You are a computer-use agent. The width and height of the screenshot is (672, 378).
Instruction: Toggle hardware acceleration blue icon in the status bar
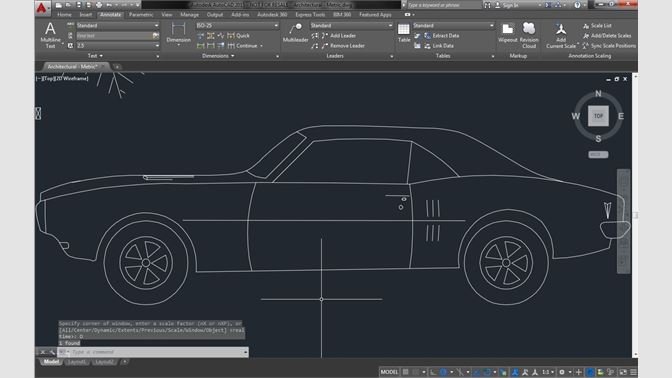click(x=590, y=372)
